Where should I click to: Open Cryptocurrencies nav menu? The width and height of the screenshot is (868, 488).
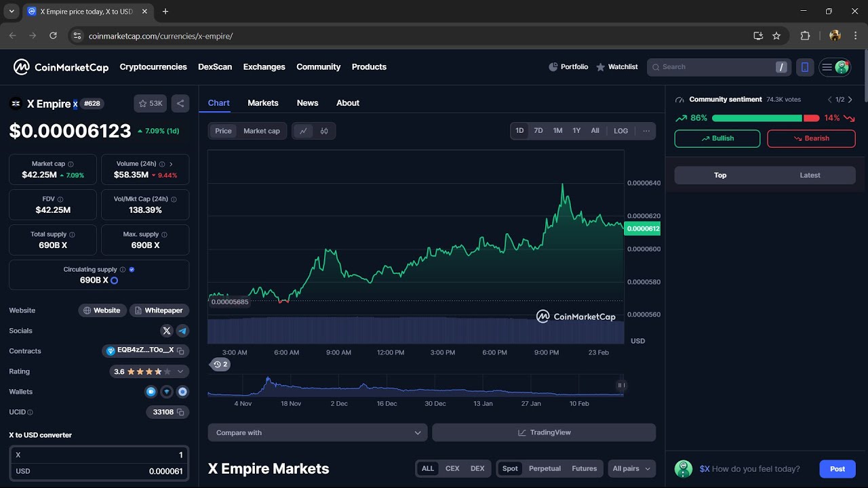coord(153,67)
